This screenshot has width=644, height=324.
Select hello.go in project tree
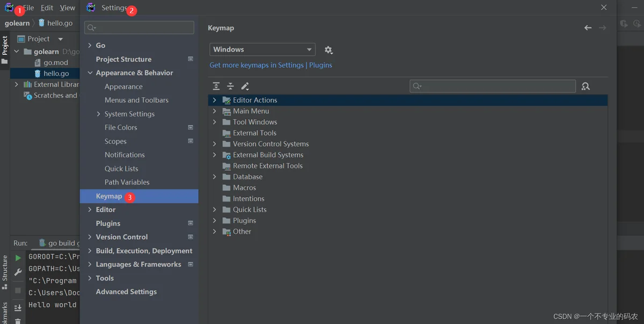[x=56, y=74]
